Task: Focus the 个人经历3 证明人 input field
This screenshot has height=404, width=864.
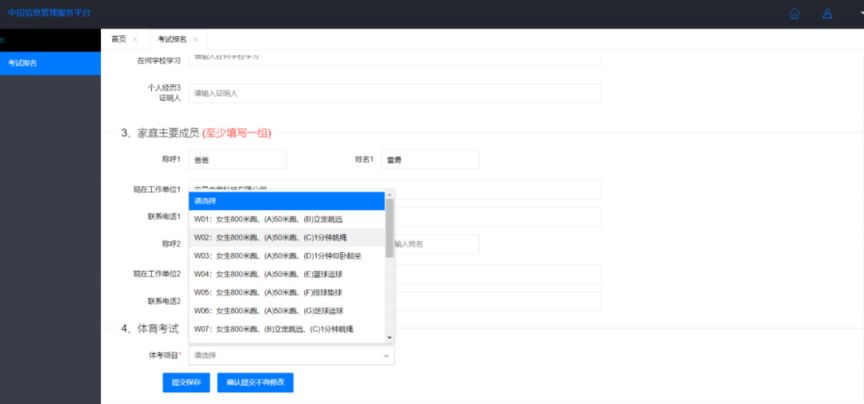Action: pos(395,93)
